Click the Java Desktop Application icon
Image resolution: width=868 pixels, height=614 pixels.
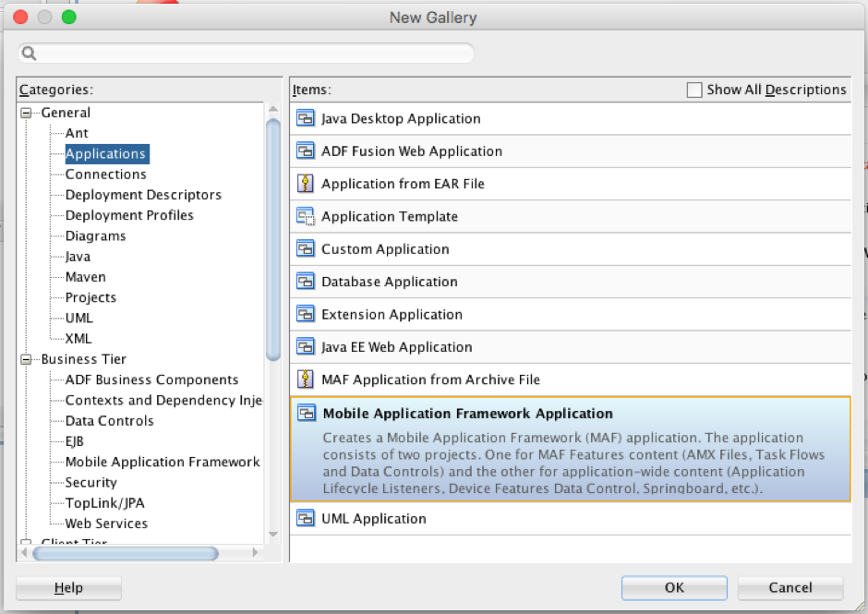tap(305, 118)
